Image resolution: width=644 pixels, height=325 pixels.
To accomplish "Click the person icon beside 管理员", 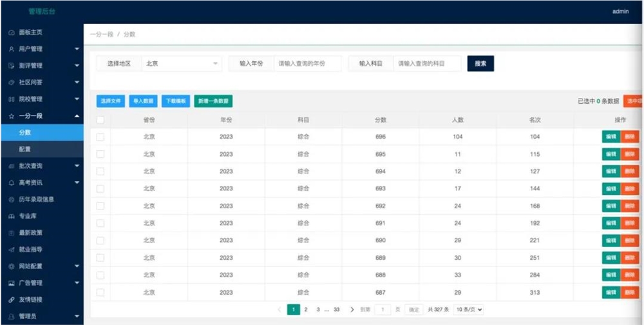I will pos(12,317).
